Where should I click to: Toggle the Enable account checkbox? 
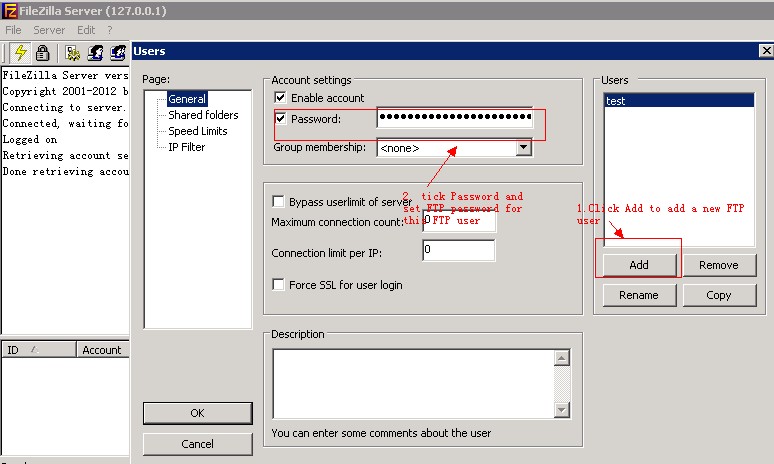pos(281,98)
